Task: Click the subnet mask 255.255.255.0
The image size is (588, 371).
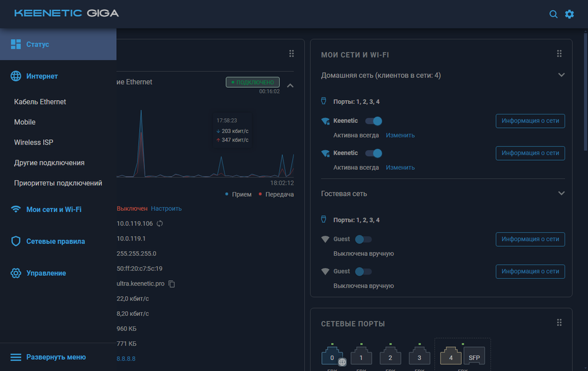Action: click(136, 254)
